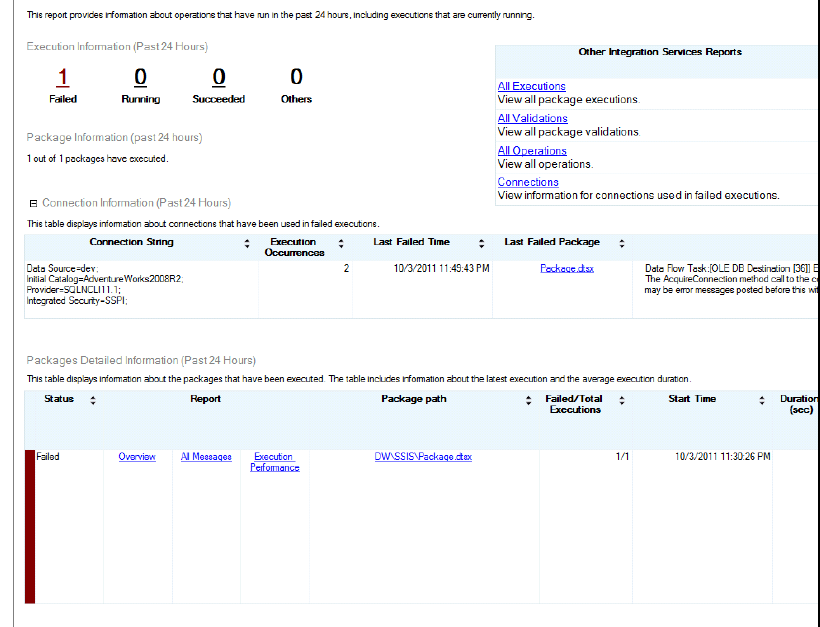This screenshot has width=820, height=627.
Task: Click the Report column header
Action: (206, 399)
